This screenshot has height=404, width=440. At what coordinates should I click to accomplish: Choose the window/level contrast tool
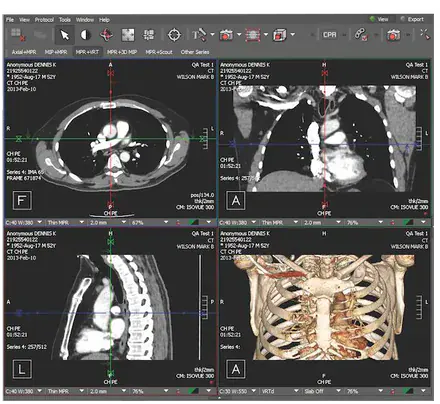coord(86,35)
